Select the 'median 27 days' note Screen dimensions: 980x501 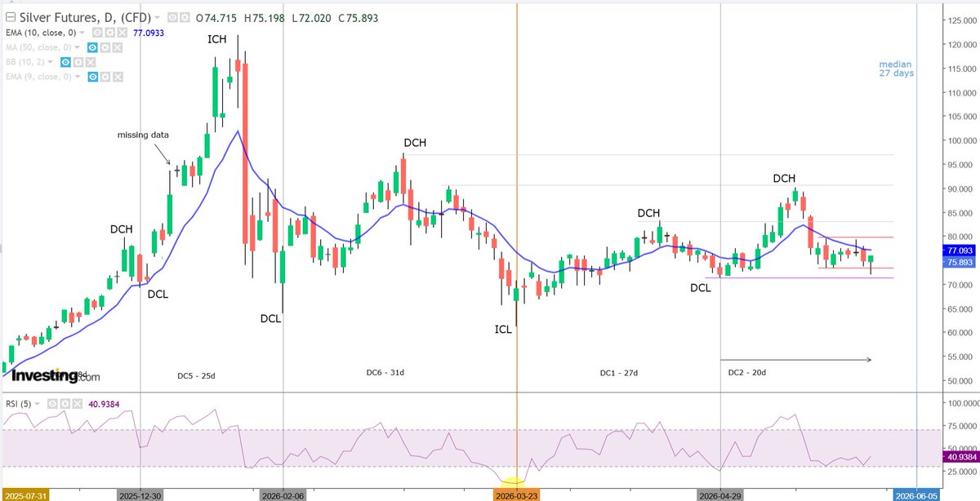(x=896, y=69)
